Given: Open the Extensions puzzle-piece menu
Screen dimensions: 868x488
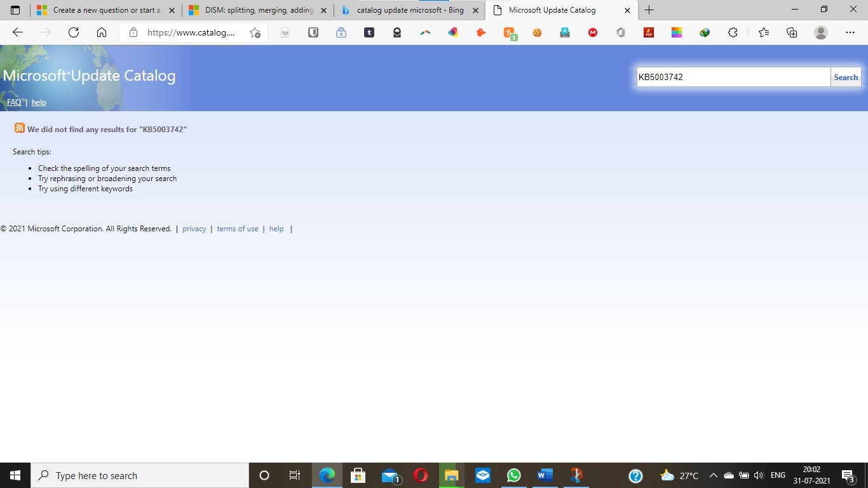Looking at the screenshot, I should [733, 32].
